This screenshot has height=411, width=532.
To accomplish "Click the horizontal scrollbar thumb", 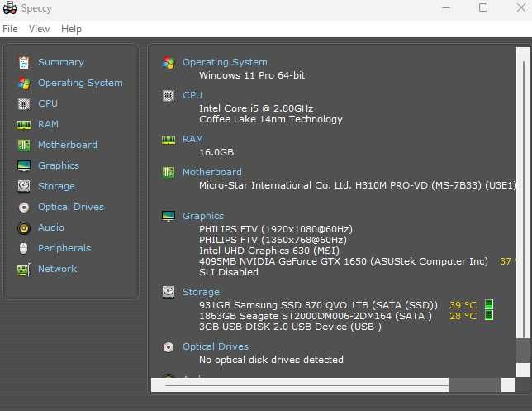I will pyautogui.click(x=300, y=385).
